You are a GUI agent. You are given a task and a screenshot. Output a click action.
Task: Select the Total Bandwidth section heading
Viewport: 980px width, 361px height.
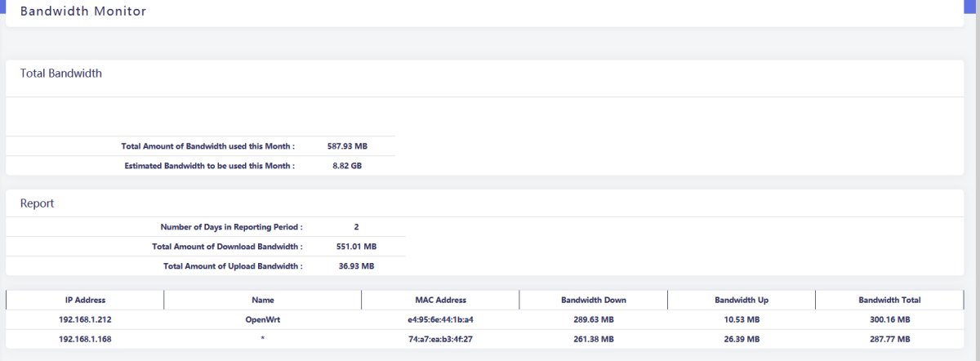point(61,74)
